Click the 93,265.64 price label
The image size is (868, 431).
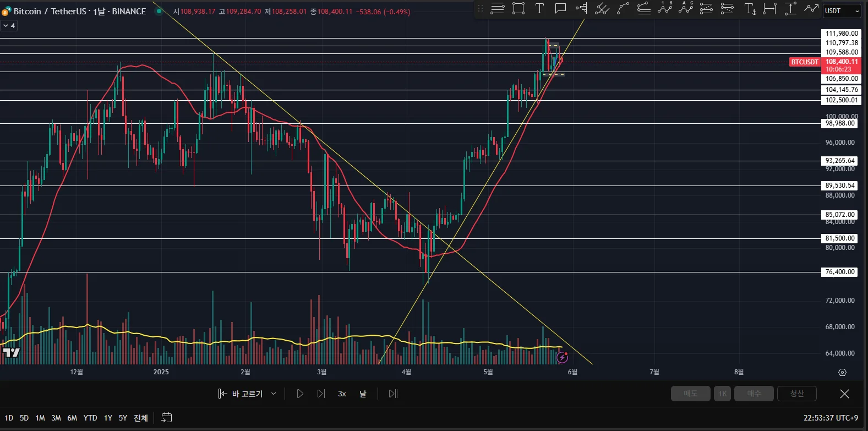[x=840, y=161]
